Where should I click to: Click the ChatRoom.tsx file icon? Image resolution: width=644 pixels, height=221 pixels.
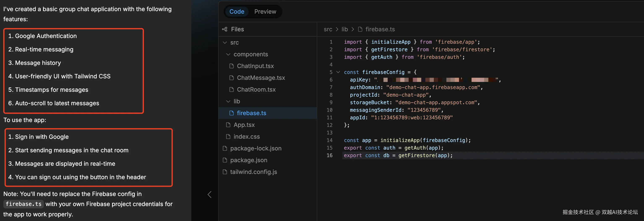click(232, 90)
